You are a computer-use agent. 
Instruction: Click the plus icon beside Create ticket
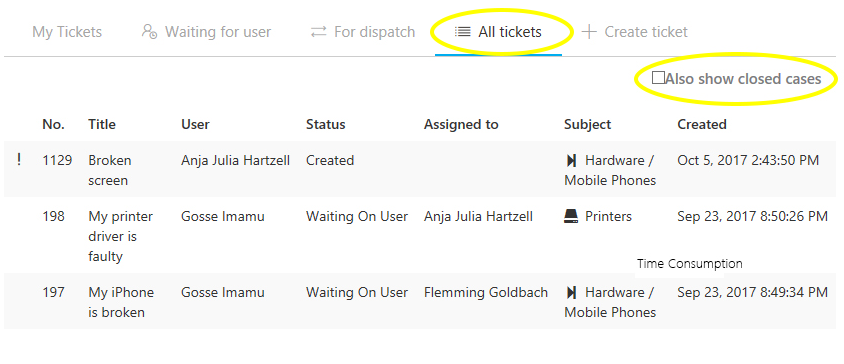click(589, 32)
